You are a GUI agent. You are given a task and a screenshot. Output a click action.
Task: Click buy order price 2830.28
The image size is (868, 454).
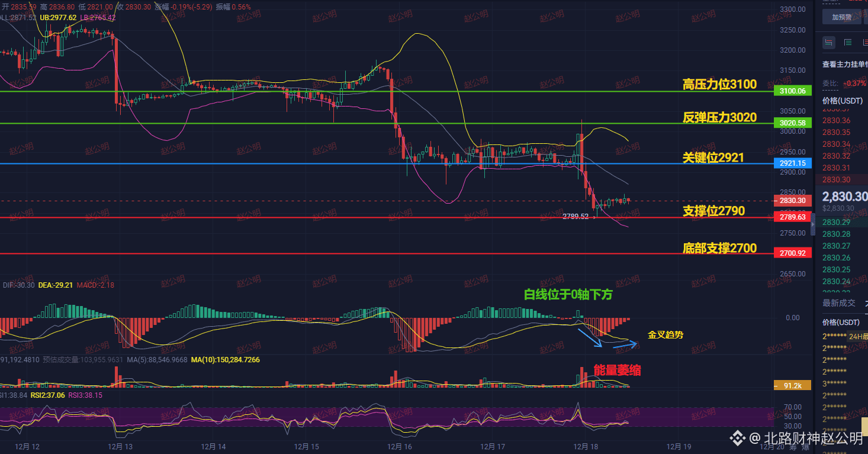click(837, 234)
